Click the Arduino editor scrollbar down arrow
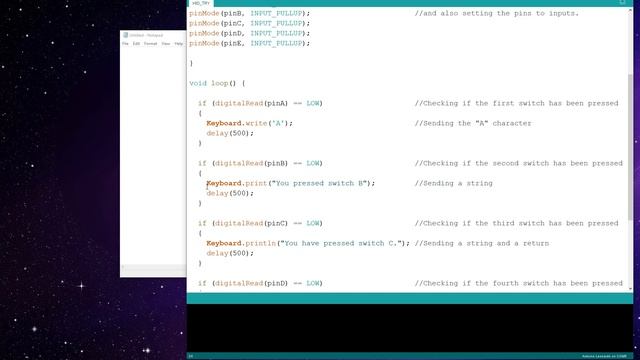 click(x=630, y=289)
